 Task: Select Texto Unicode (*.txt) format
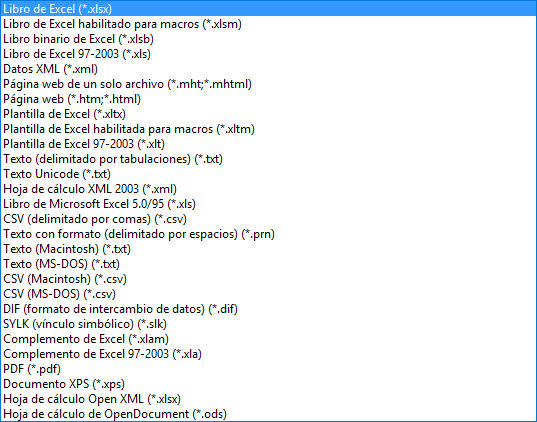tap(268, 174)
